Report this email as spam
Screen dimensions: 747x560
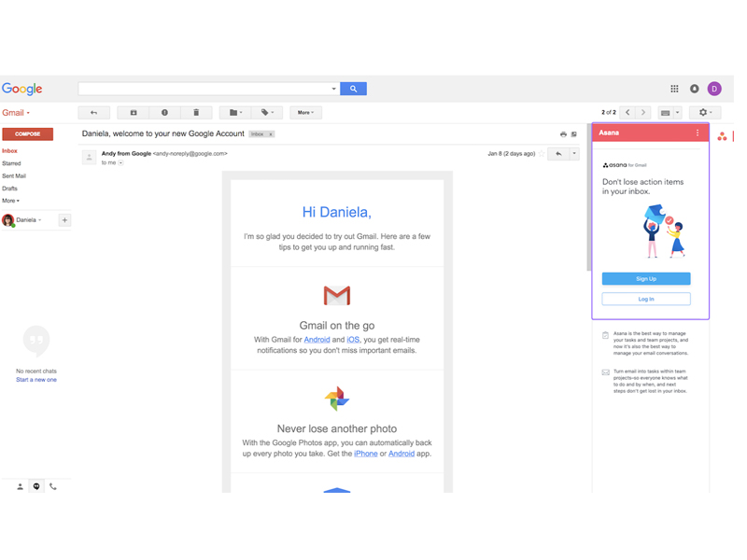click(164, 113)
